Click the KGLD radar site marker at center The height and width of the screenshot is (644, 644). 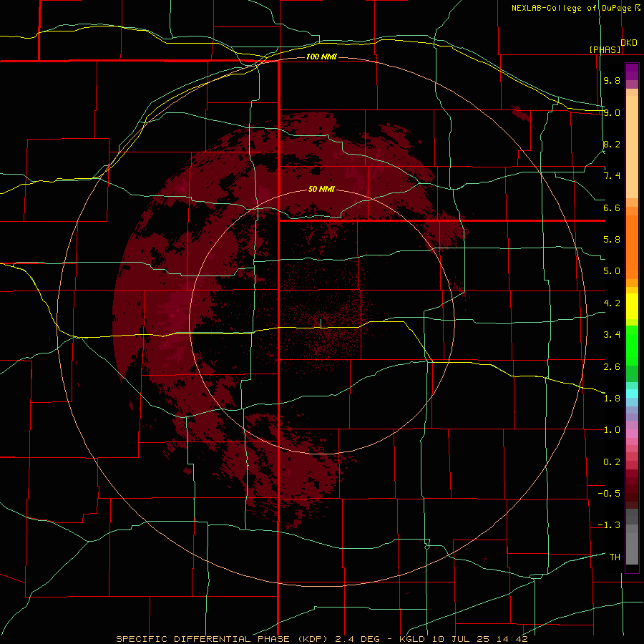click(321, 323)
